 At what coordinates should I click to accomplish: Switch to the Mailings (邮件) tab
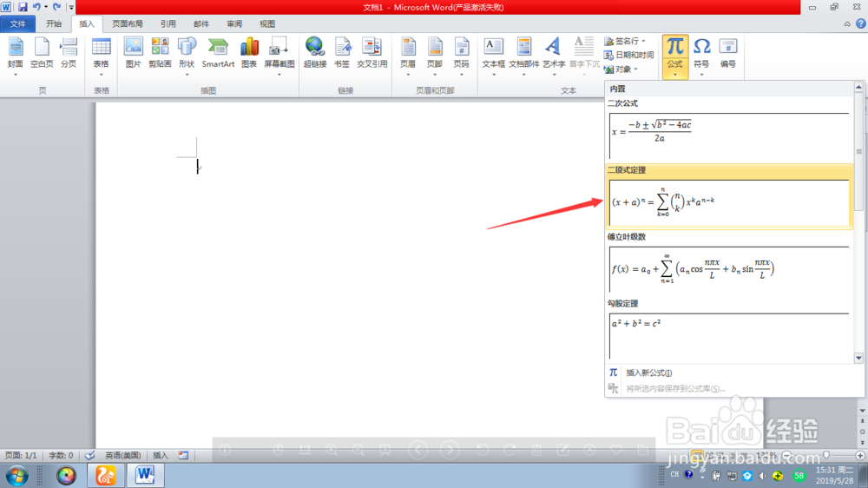click(201, 23)
